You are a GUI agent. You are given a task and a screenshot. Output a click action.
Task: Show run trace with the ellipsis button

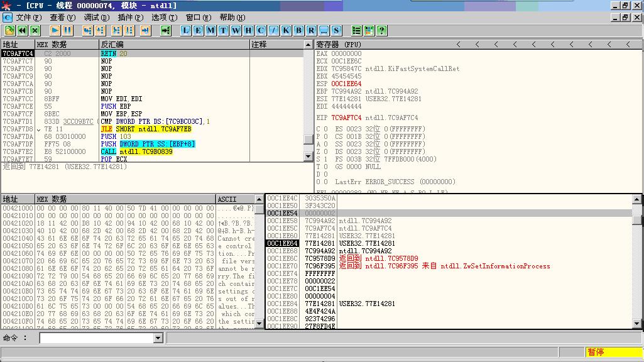324,30
